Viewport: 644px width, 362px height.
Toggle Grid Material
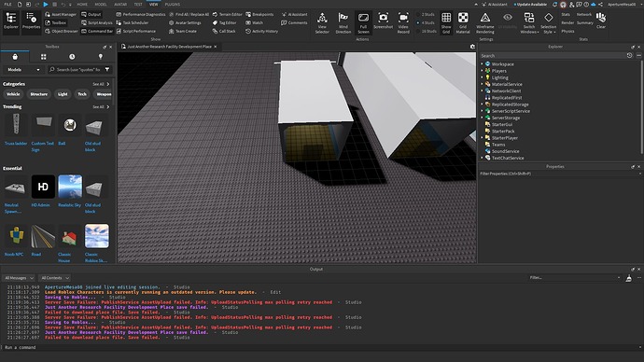pyautogui.click(x=463, y=22)
